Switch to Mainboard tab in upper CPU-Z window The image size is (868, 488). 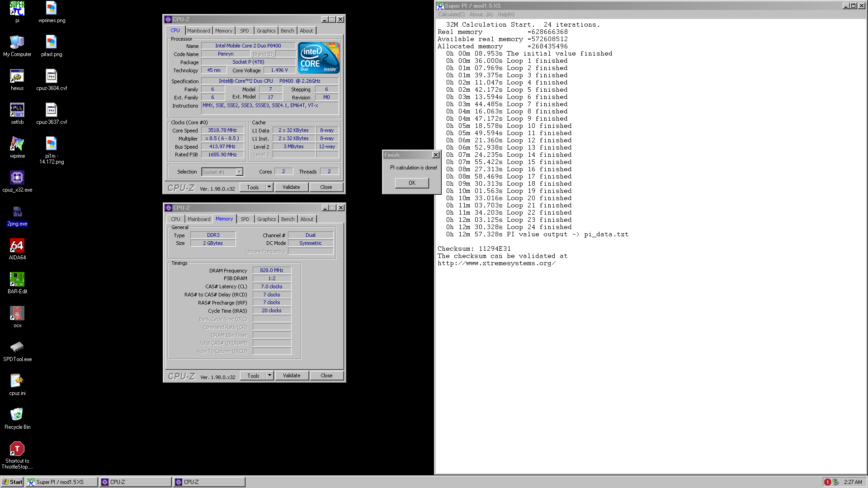point(198,31)
